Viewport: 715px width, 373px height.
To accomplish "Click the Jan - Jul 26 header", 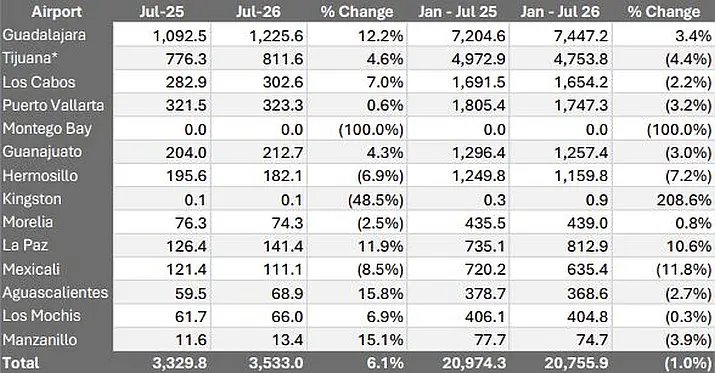I will (x=560, y=11).
